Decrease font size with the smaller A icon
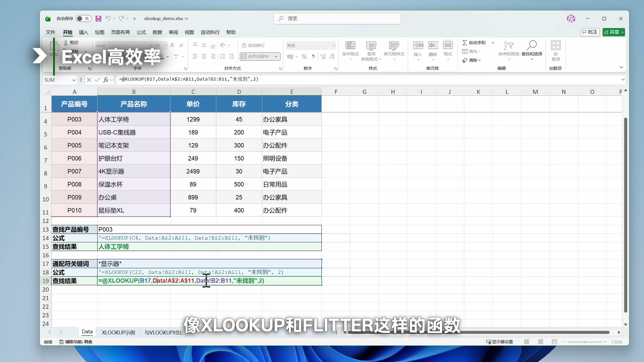The width and height of the screenshot is (644, 362). [x=181, y=45]
